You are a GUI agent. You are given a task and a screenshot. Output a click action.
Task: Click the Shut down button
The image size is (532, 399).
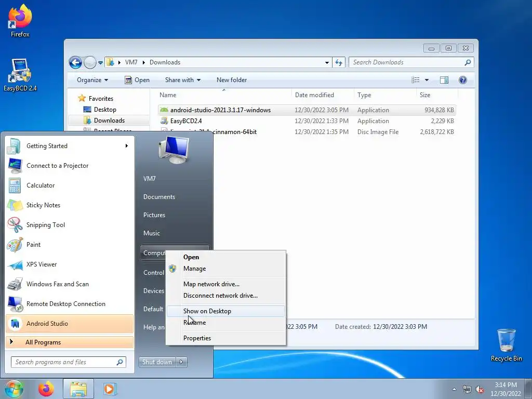pyautogui.click(x=157, y=362)
